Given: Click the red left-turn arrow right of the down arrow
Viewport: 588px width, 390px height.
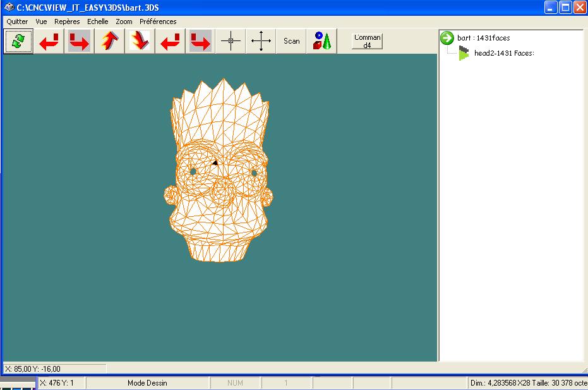Looking at the screenshot, I should click(x=170, y=41).
